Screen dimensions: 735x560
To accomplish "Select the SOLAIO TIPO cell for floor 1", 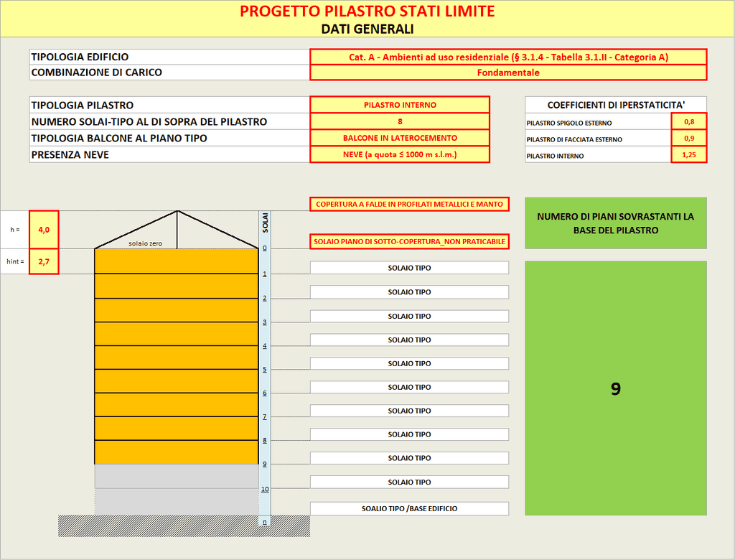I will 409,268.
